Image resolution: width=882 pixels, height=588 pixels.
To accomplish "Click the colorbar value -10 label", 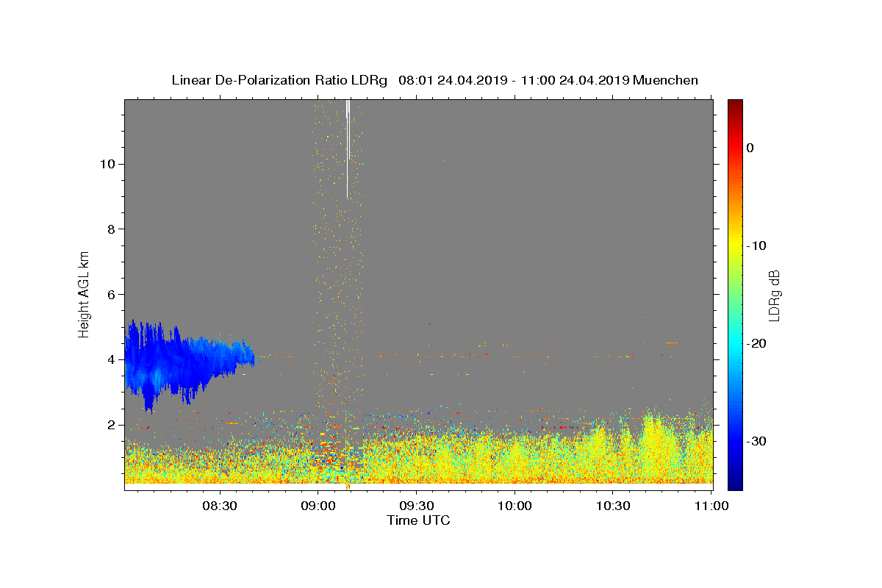I will tap(756, 245).
